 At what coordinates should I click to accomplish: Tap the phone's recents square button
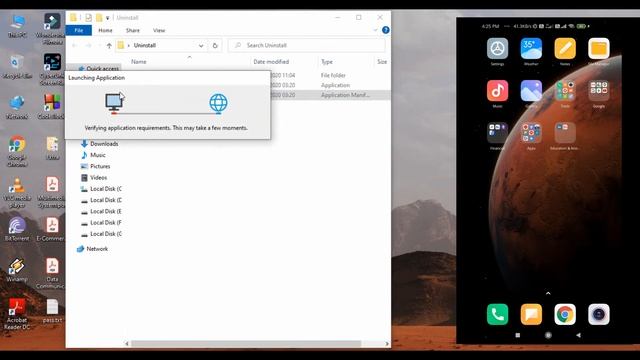pos(518,335)
